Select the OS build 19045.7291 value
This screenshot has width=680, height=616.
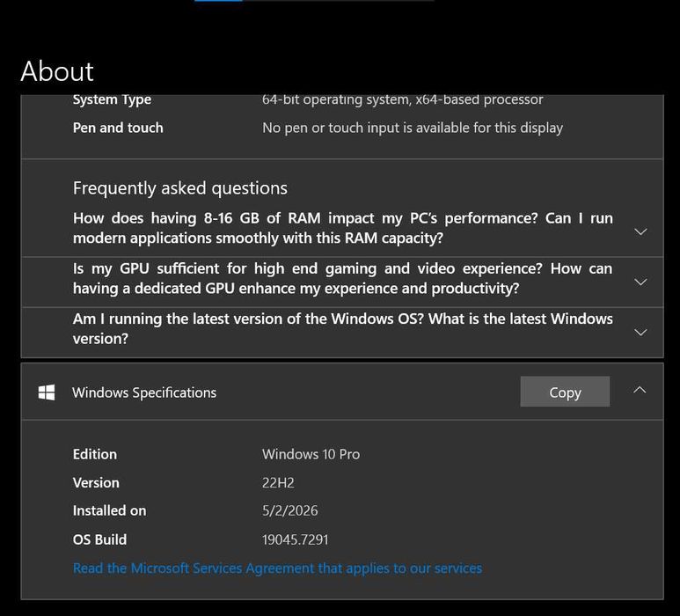(296, 539)
